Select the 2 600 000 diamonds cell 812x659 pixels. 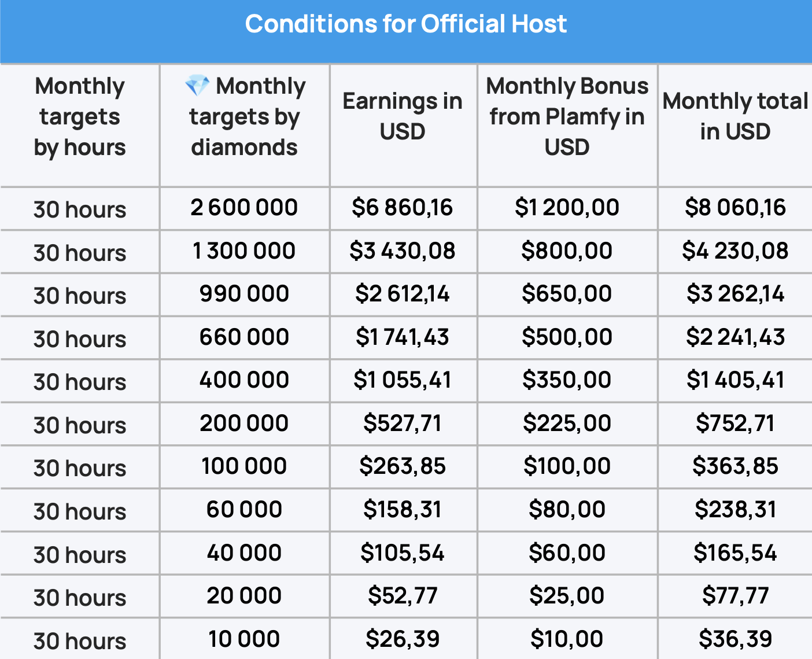[244, 208]
